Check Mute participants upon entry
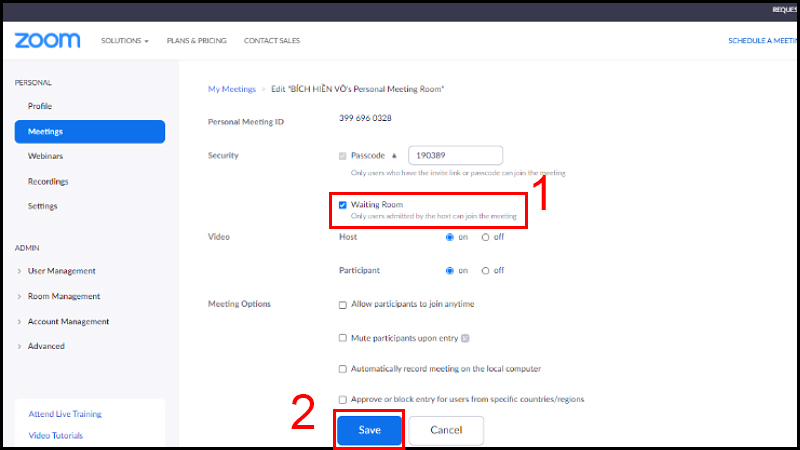Viewport: 800px width, 450px height. click(342, 338)
